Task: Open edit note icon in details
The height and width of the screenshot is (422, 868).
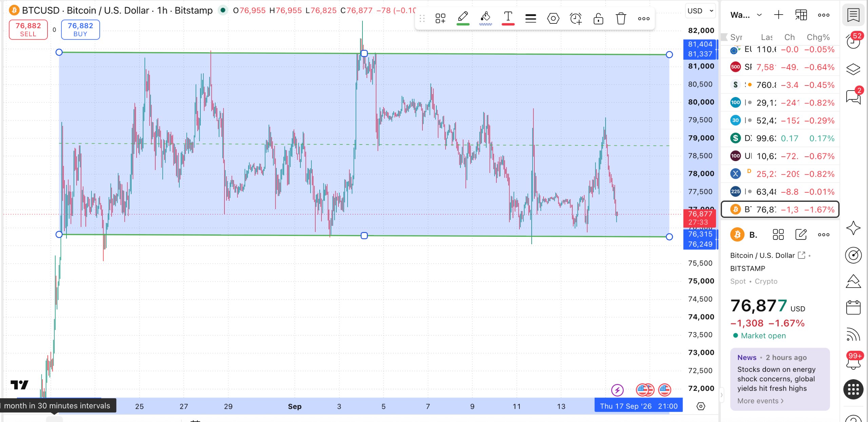Action: (801, 234)
